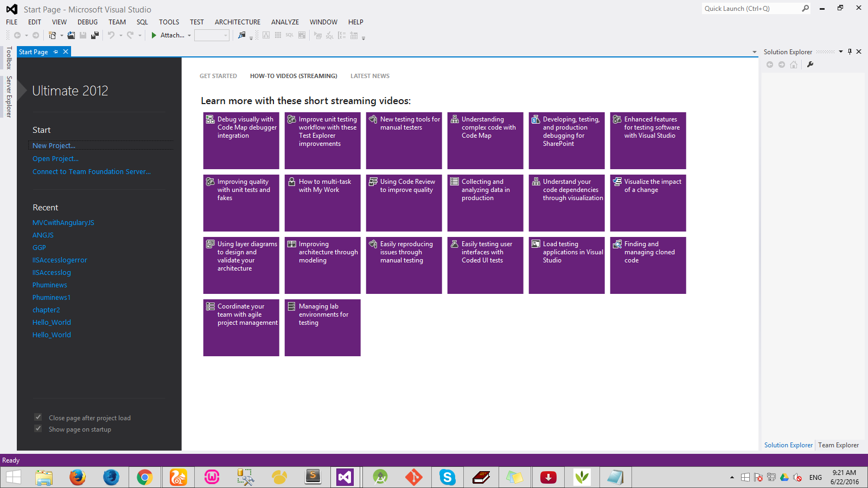Launch Visual Studio from the taskbar
868x488 pixels.
click(x=345, y=477)
